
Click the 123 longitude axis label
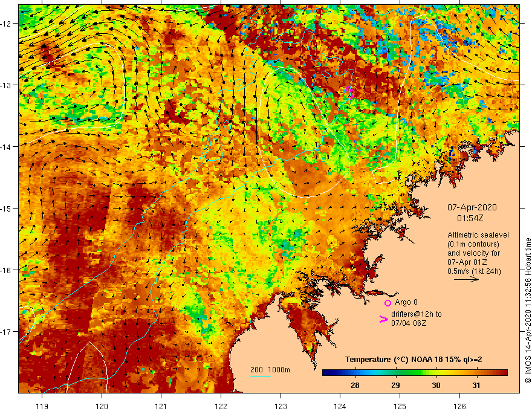[281, 406]
